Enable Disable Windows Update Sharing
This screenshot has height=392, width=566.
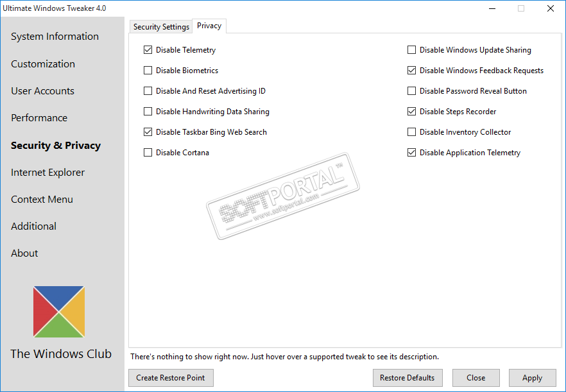point(411,50)
